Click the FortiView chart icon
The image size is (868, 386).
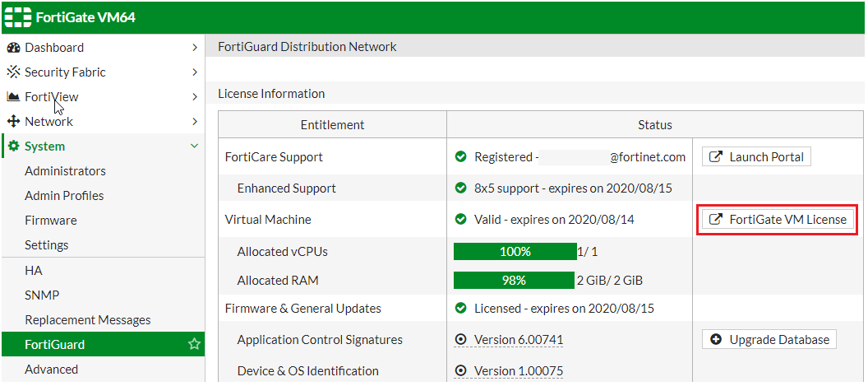pos(13,97)
